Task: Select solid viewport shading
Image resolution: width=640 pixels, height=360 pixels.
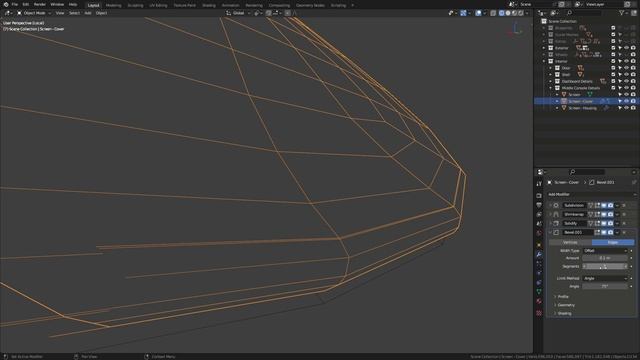Action: 508,13
